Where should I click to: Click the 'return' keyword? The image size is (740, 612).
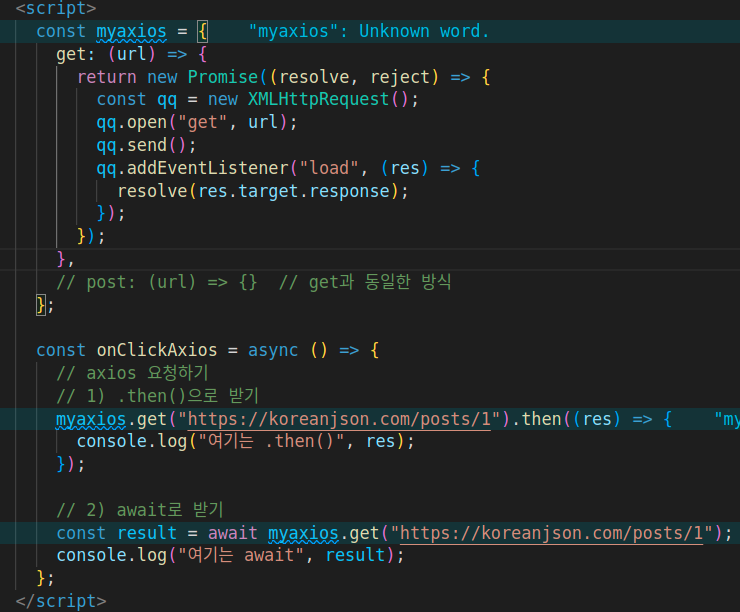pyautogui.click(x=107, y=77)
